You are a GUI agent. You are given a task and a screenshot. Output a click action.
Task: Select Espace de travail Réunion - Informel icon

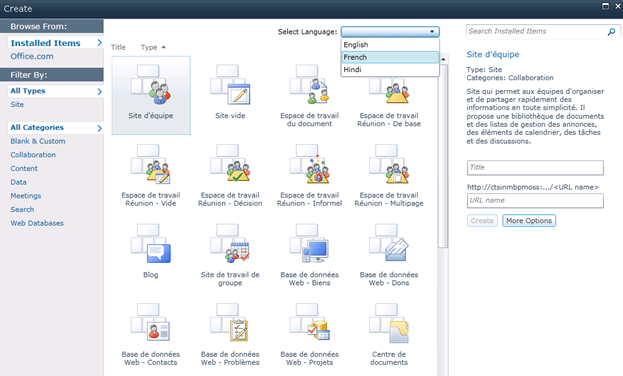pyautogui.click(x=310, y=165)
